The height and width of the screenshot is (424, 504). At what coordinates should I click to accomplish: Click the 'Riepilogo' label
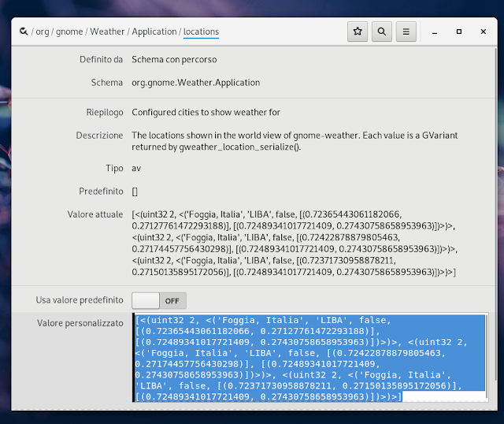105,112
